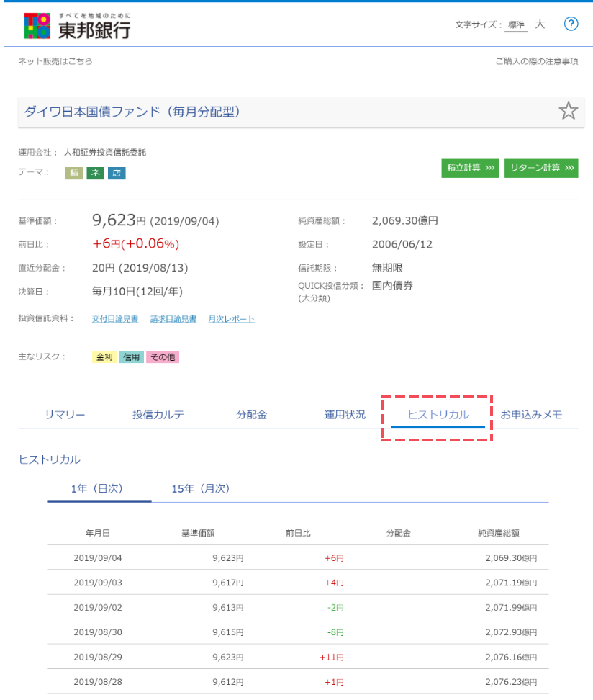Viewport: 593px width, 700px height.
Task: Select the 2019/08/30 date cell
Action: 98,632
